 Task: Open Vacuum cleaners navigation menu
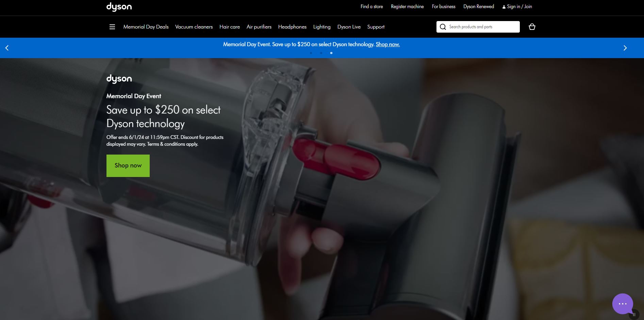click(194, 27)
